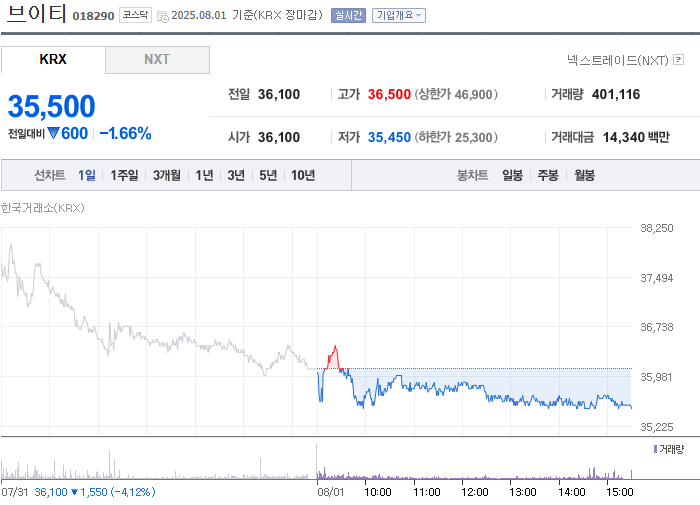Image resolution: width=700 pixels, height=505 pixels.
Task: Click the 한국거래소(KRX) chart label
Action: [42, 208]
